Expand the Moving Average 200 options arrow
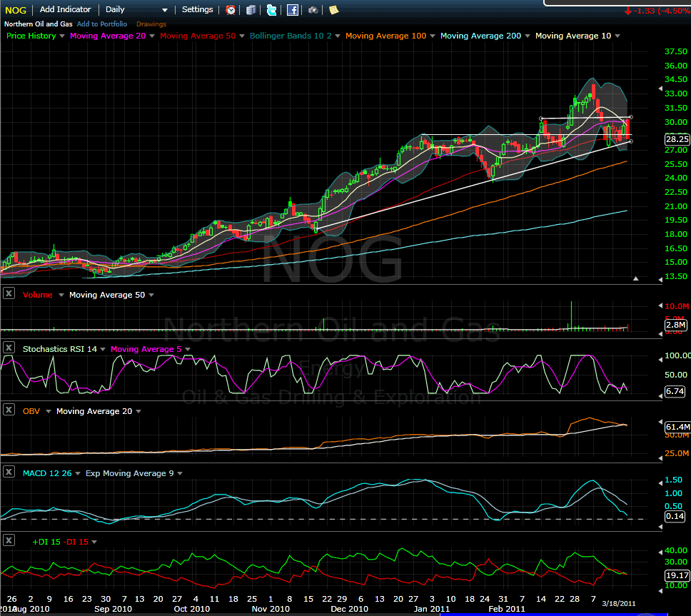 click(527, 36)
